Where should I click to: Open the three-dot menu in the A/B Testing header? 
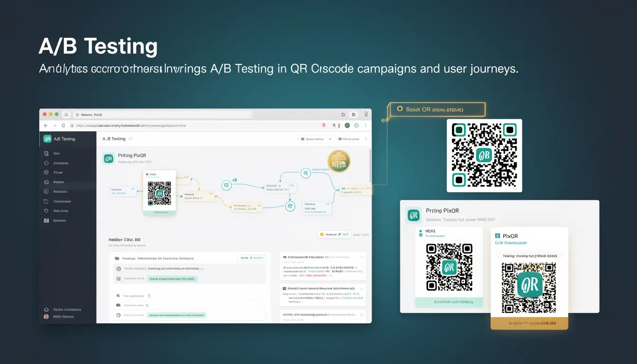tap(366, 139)
